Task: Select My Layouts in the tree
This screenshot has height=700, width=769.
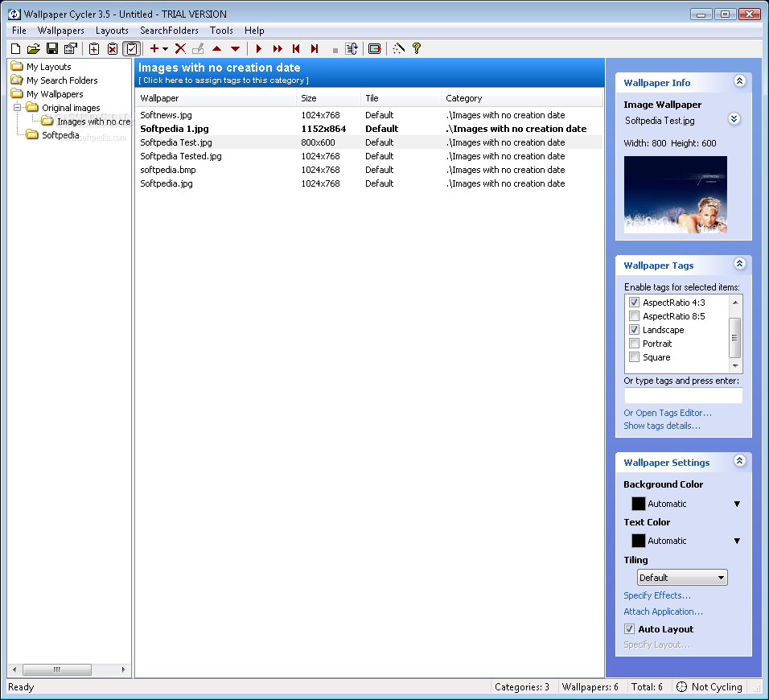Action: click(x=48, y=67)
